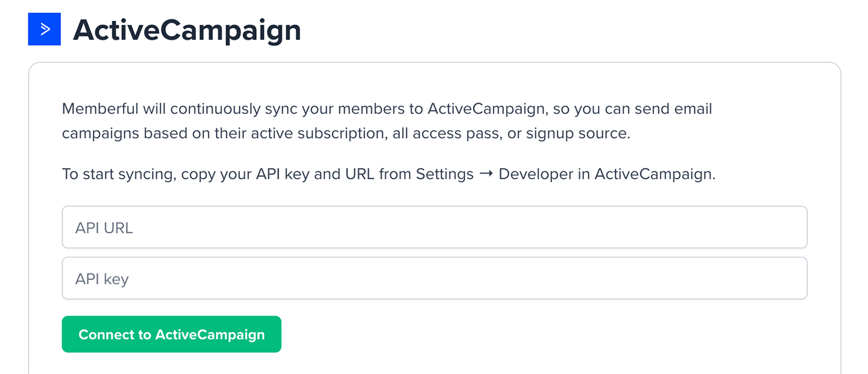Click the API URL input field
This screenshot has height=374, width=868.
(434, 226)
